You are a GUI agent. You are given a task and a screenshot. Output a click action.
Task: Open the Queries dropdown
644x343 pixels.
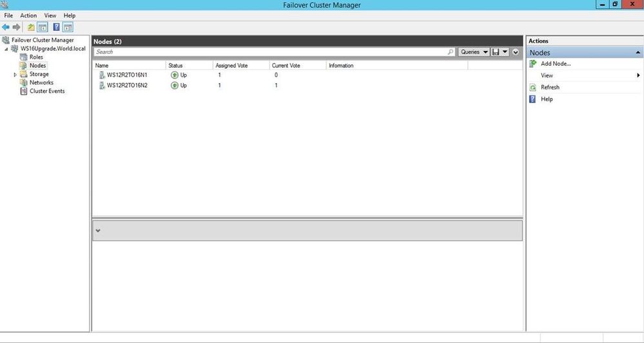[474, 52]
